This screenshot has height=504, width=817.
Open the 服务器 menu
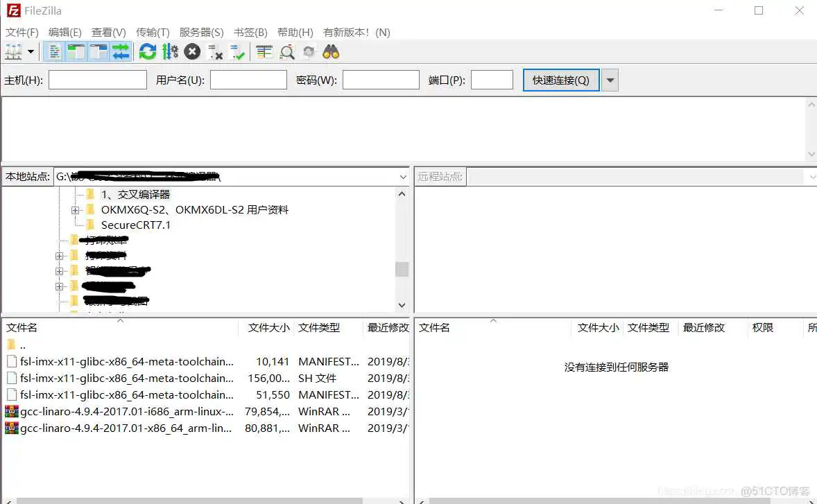201,32
